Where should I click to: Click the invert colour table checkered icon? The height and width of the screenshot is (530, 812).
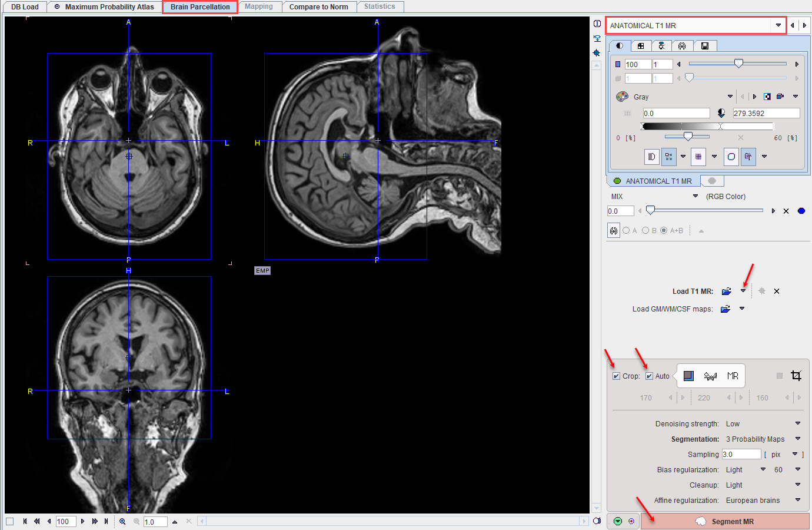pos(767,97)
